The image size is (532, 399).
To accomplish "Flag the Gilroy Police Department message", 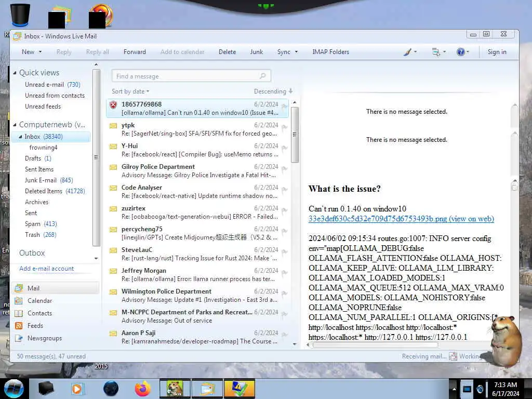I will coord(284,169).
